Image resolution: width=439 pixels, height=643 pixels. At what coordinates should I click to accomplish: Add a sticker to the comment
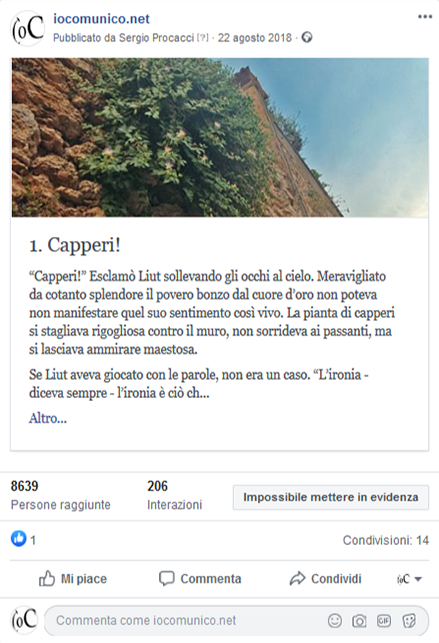(409, 621)
